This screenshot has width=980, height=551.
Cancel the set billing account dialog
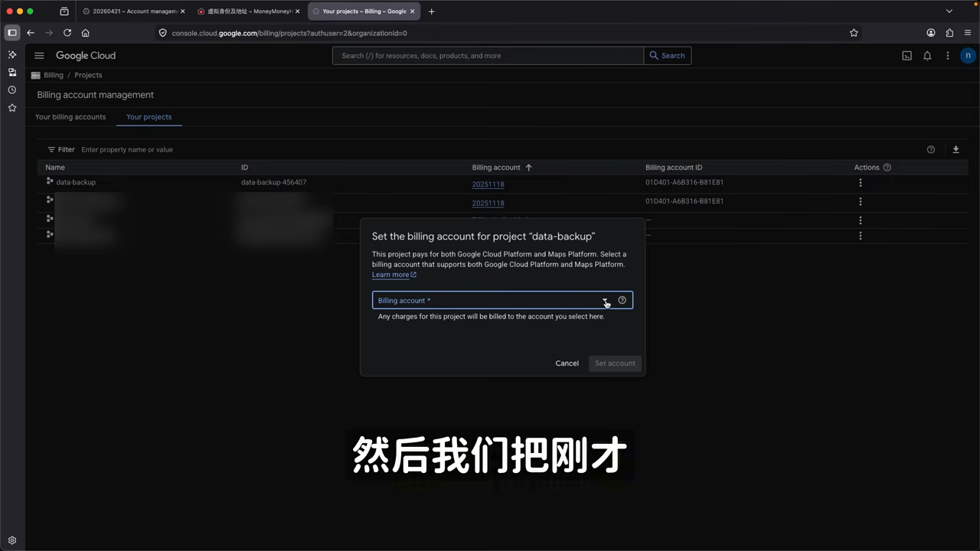pyautogui.click(x=567, y=364)
